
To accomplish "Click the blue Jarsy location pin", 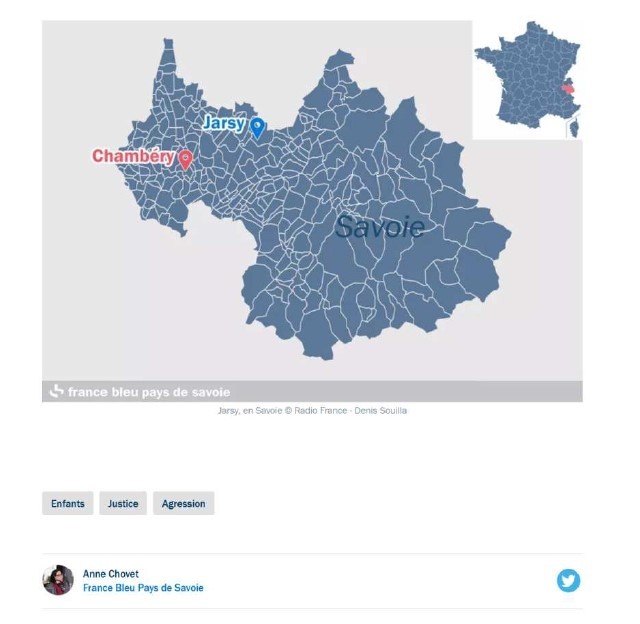I will 258,128.
